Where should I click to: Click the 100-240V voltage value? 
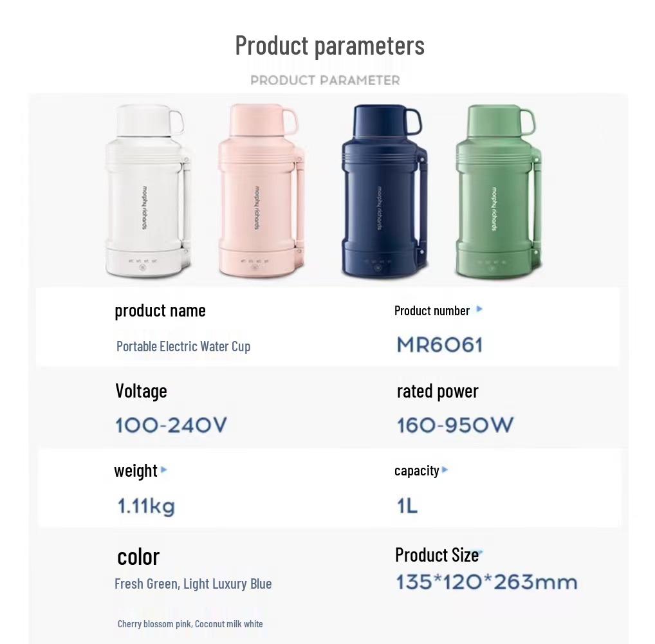pos(171,425)
